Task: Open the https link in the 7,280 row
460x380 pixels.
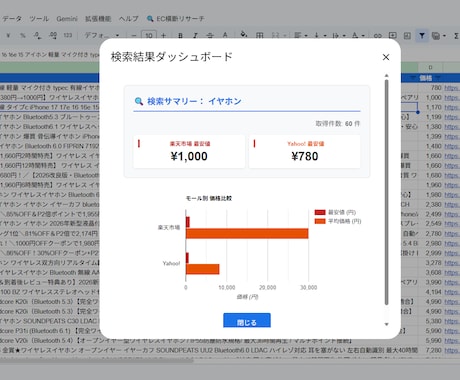Action: click(x=452, y=350)
